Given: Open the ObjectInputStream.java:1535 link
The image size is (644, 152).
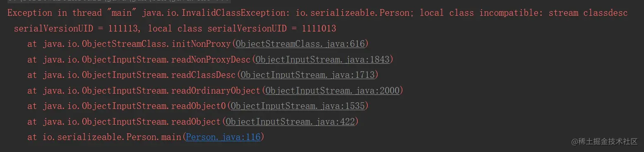Looking at the screenshot, I should point(298,106).
